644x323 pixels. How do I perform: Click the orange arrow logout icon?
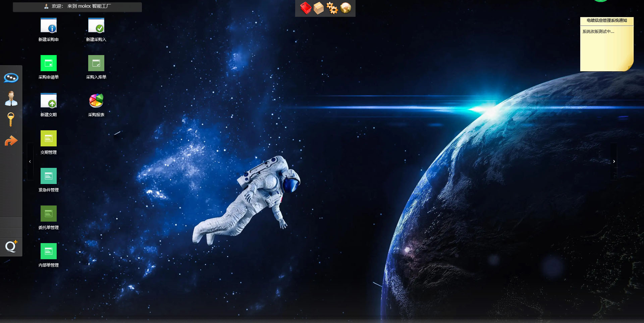tap(11, 141)
